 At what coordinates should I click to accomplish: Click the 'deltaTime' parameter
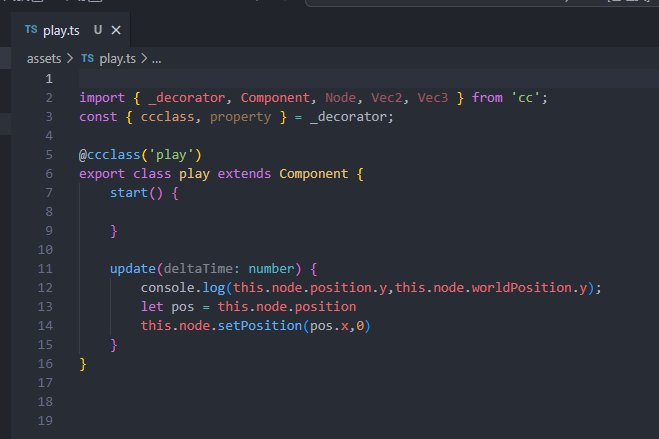(198, 268)
